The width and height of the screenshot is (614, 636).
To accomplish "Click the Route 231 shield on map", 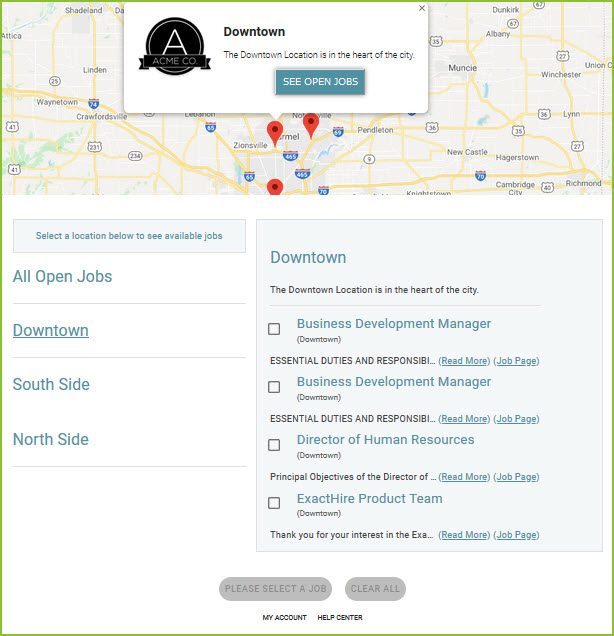I will pyautogui.click(x=94, y=146).
